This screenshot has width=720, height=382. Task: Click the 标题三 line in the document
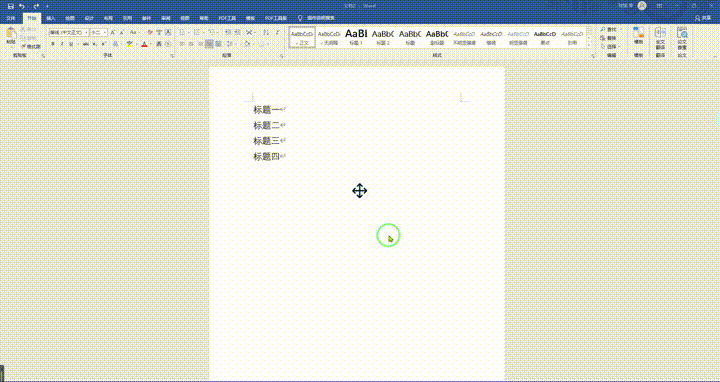[x=266, y=141]
